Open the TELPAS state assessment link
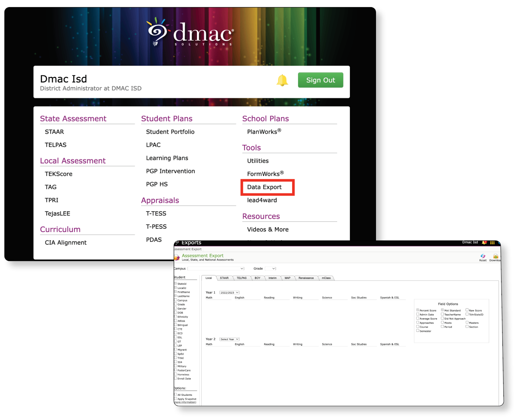The image size is (519, 420). tap(55, 145)
